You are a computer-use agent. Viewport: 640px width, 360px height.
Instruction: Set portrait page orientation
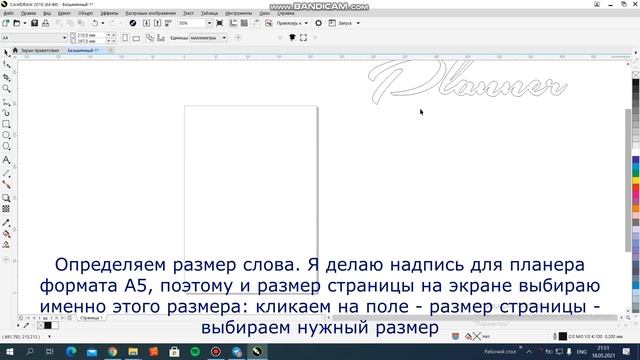pyautogui.click(x=125, y=38)
